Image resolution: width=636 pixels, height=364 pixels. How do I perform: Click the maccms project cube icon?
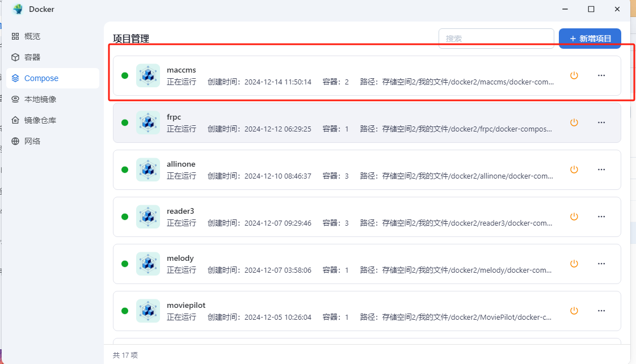tap(148, 75)
